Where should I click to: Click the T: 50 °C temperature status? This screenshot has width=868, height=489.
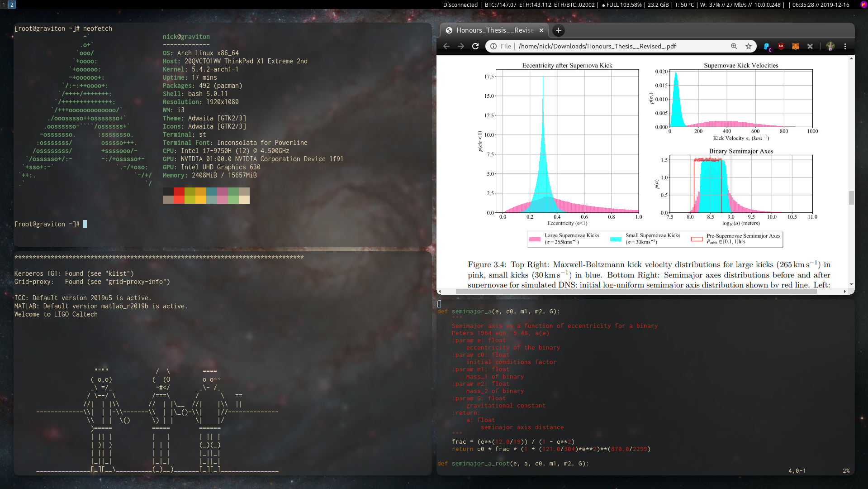tap(684, 5)
